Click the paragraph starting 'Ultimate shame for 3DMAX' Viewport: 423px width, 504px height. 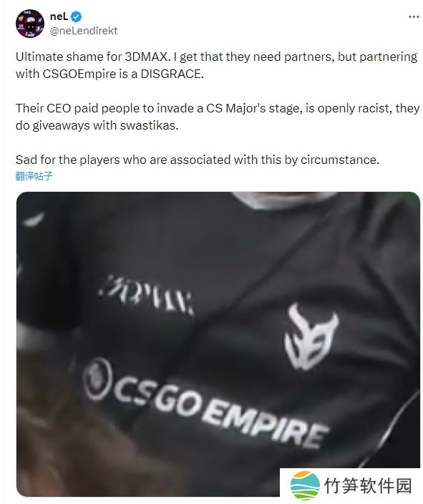[x=216, y=65]
